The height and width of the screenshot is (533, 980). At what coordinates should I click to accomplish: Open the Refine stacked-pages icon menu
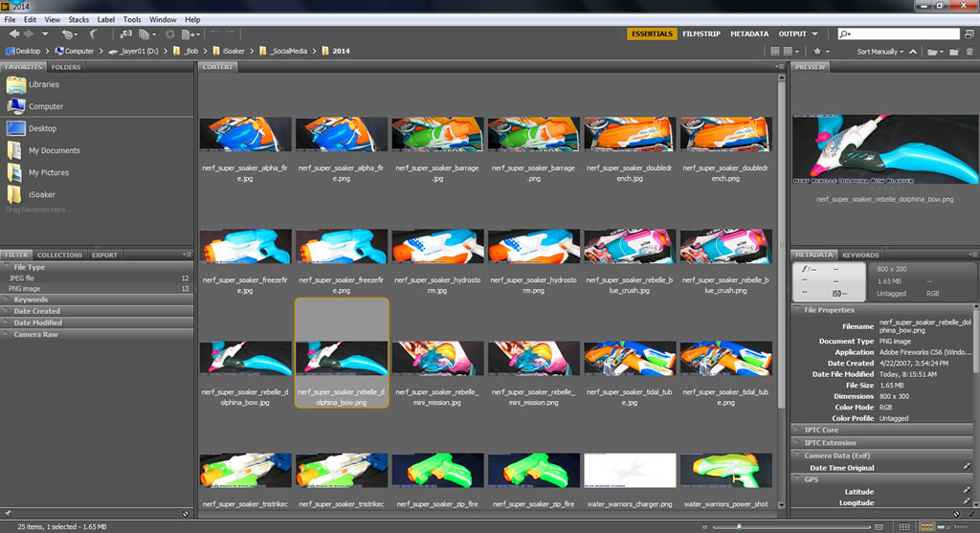coord(147,34)
